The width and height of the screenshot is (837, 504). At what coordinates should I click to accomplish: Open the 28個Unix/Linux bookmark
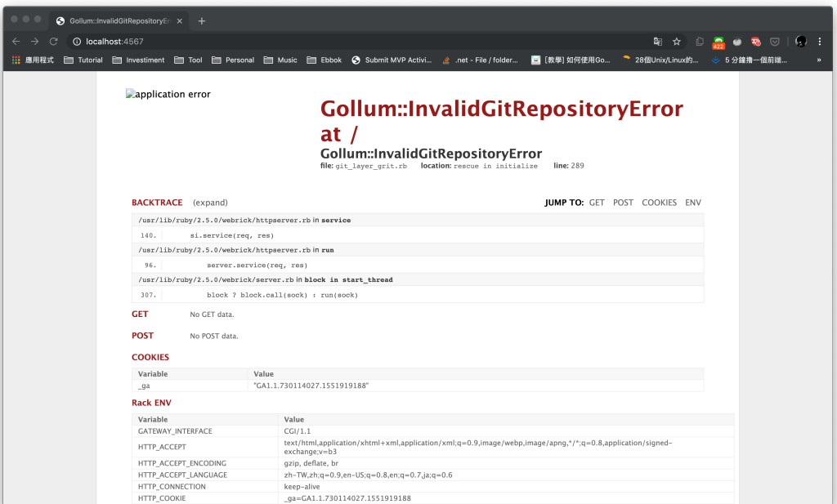660,60
